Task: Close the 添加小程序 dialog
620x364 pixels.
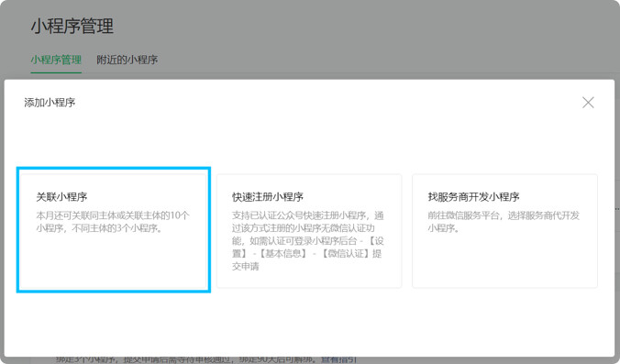Action: pos(588,103)
